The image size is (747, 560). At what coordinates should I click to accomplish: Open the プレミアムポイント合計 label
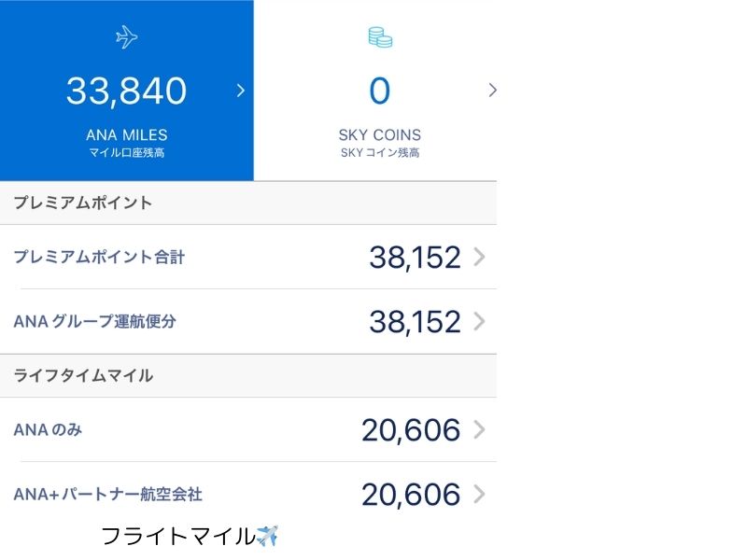click(99, 258)
